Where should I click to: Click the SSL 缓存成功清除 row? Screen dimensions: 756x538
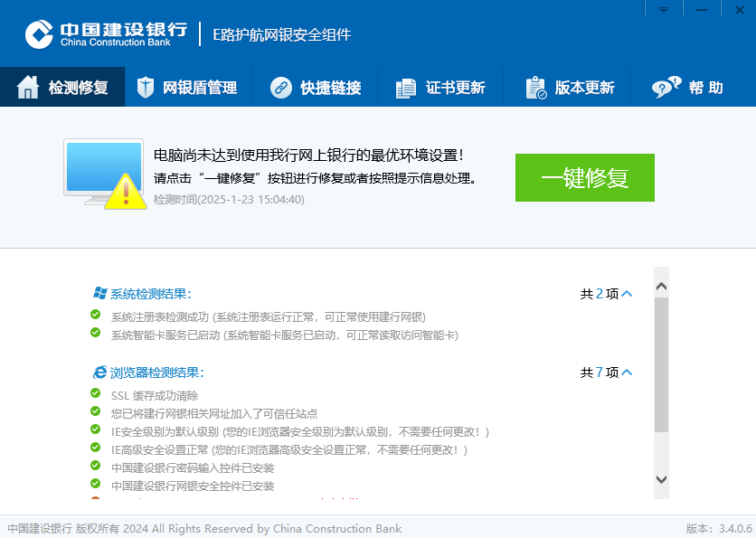click(x=155, y=396)
